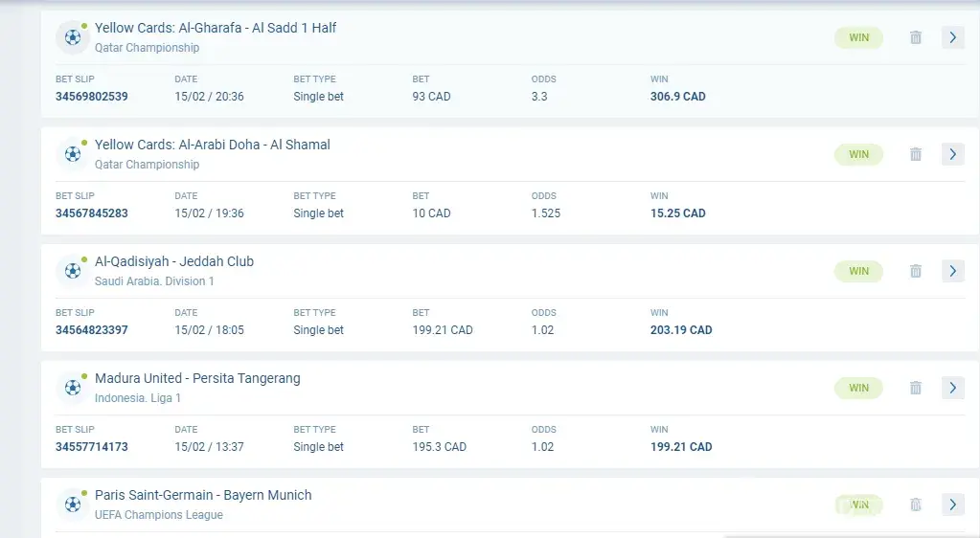Delete the Al-Arabi Doha - Al Shamal bet

point(916,154)
